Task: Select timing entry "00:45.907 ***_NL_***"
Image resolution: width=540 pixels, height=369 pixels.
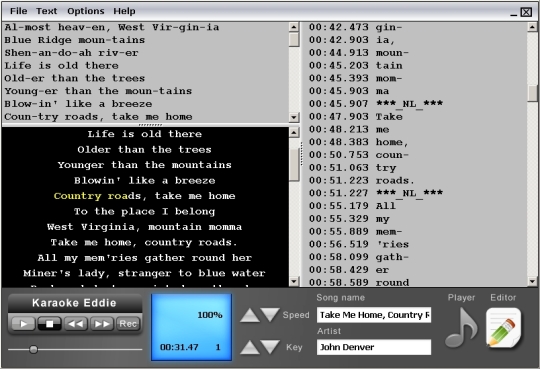Action: [x=376, y=103]
